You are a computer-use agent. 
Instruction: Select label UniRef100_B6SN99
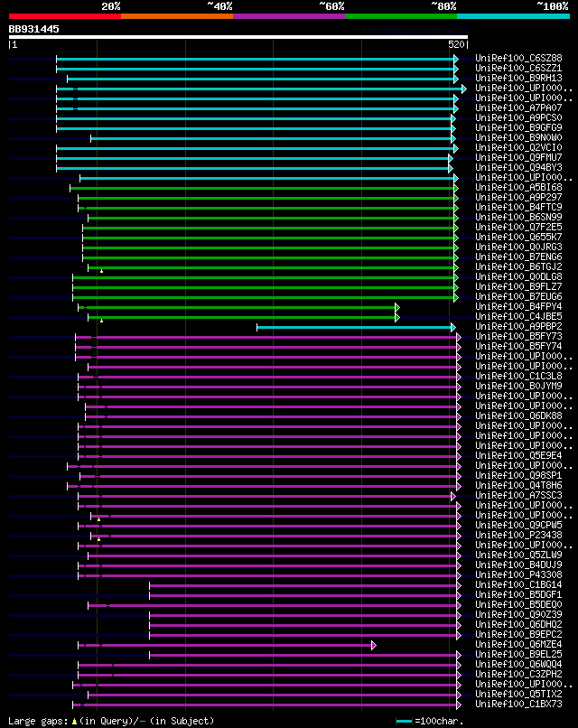pos(518,218)
